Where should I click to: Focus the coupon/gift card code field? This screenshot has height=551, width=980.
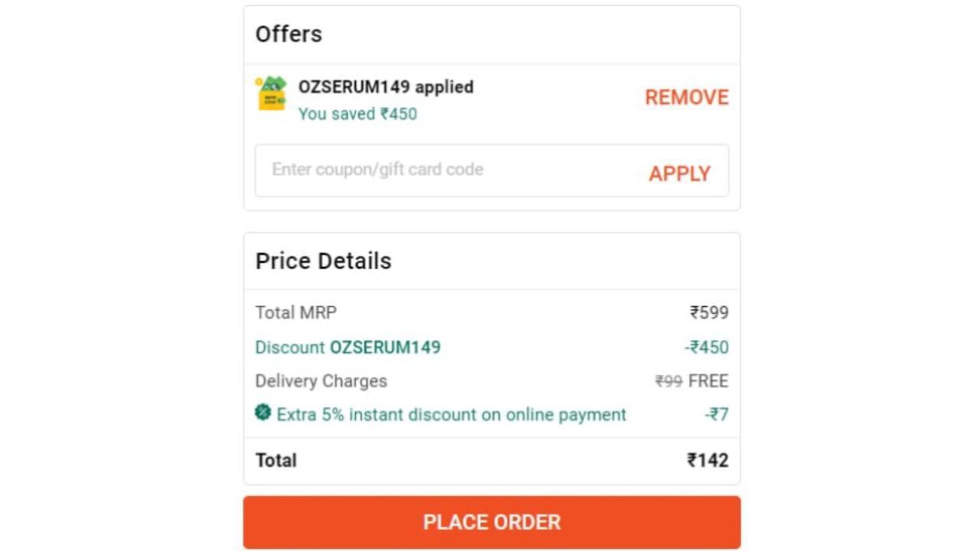click(492, 171)
